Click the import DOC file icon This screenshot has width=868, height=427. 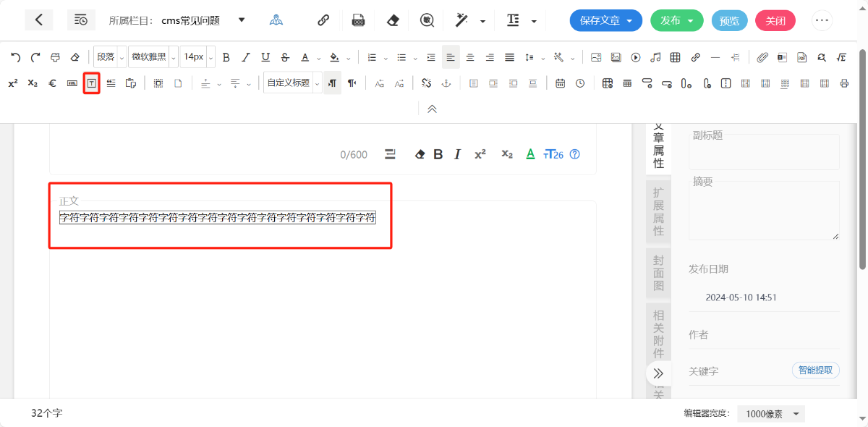(358, 20)
